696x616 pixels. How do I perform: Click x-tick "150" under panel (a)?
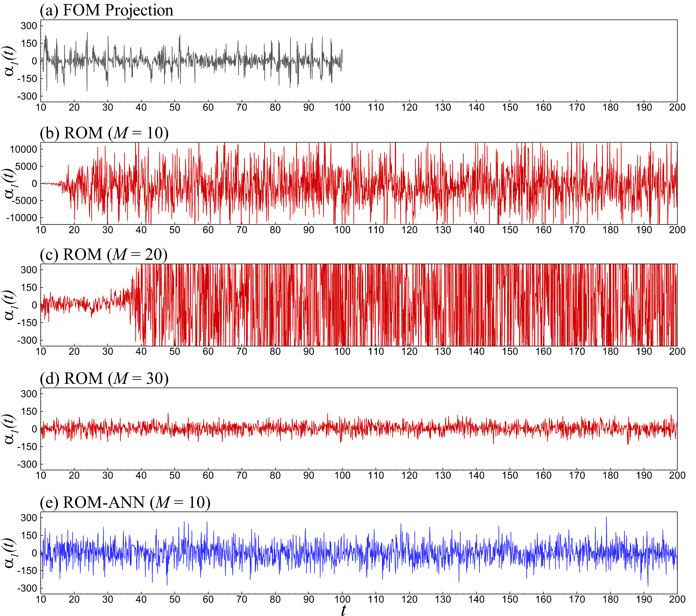point(510,107)
